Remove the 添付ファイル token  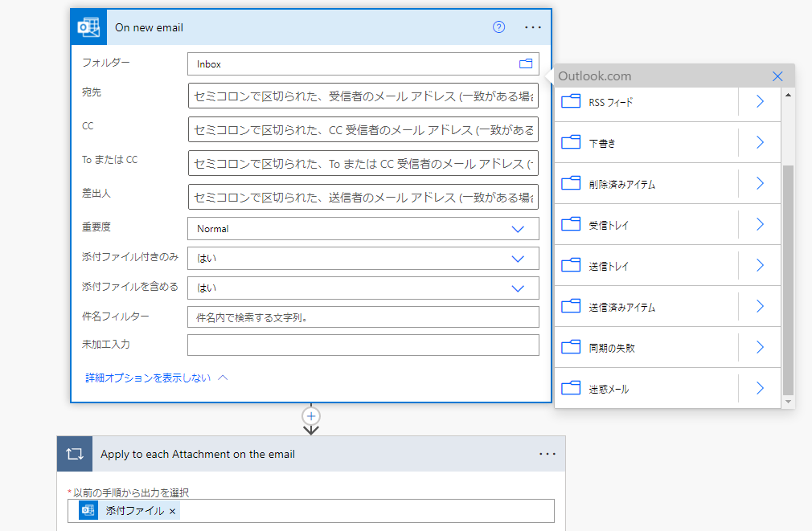tap(171, 509)
